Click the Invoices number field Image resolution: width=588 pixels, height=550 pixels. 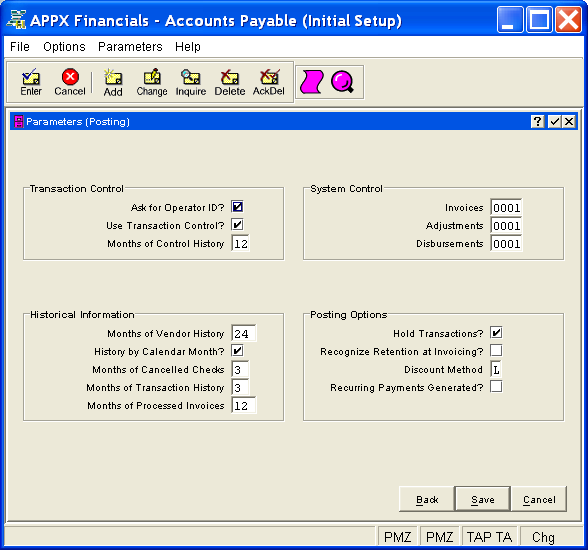(x=506, y=208)
